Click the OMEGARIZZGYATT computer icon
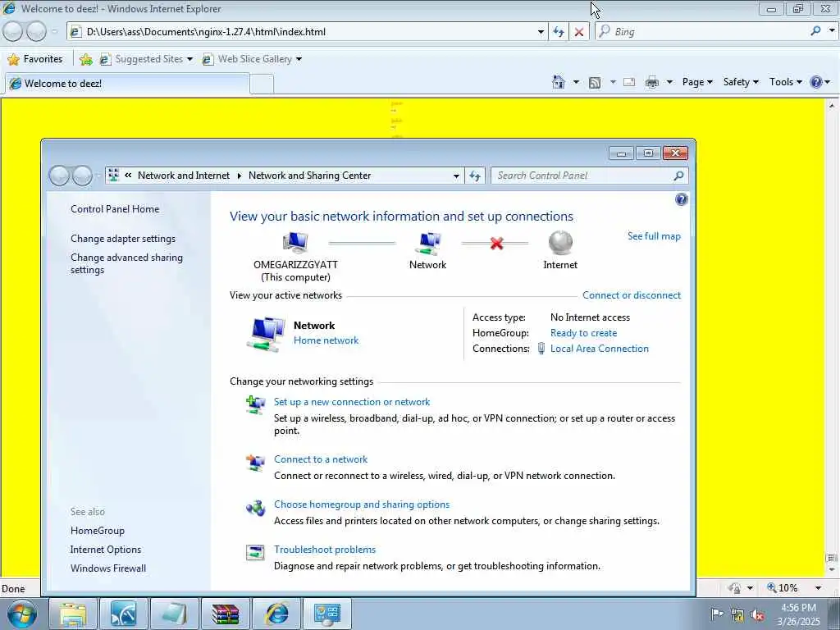The image size is (840, 630). coord(295,243)
